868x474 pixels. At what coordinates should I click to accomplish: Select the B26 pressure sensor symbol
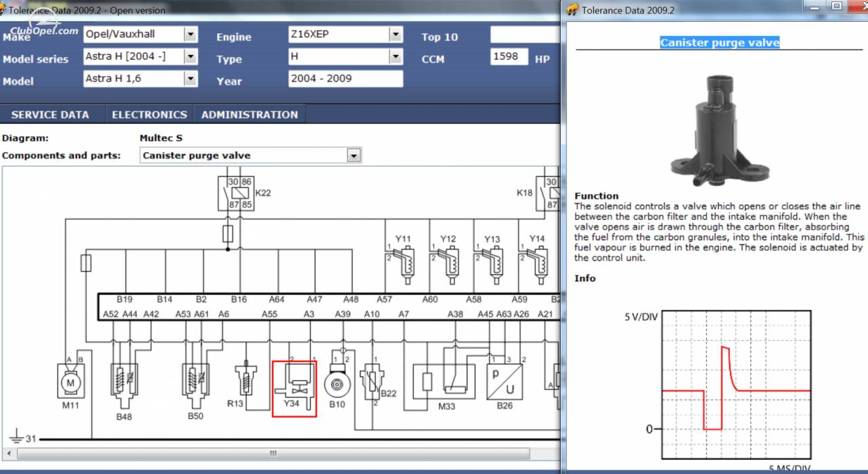pos(505,382)
